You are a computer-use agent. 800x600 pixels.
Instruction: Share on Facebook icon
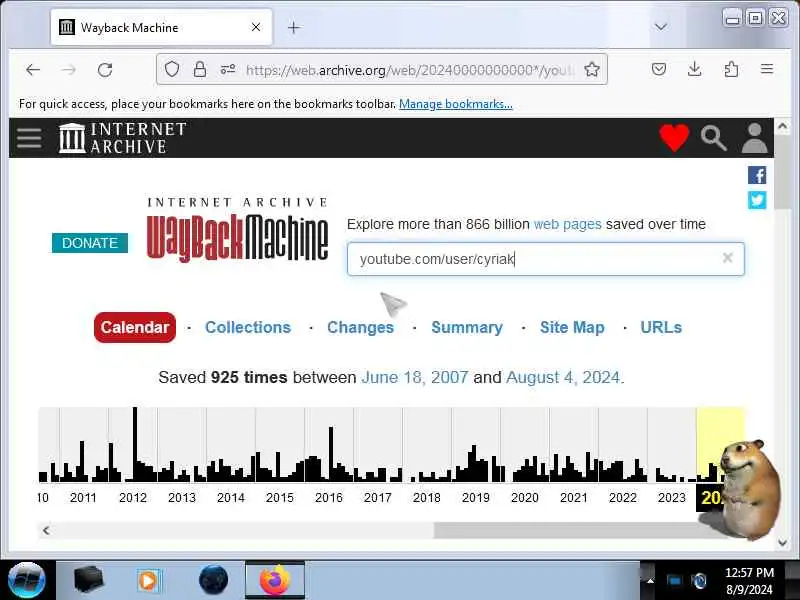coord(757,175)
